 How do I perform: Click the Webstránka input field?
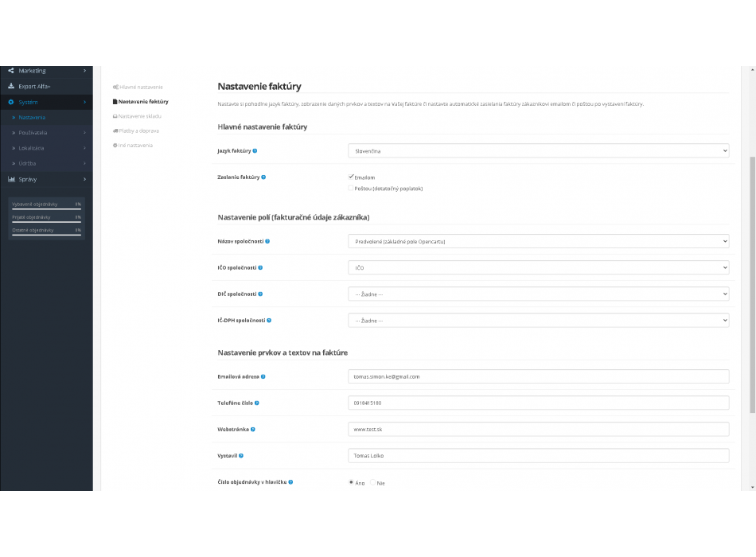(538, 429)
